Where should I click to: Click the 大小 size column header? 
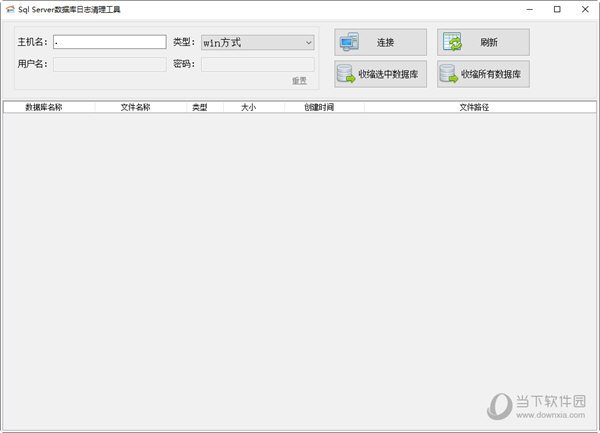(x=254, y=107)
